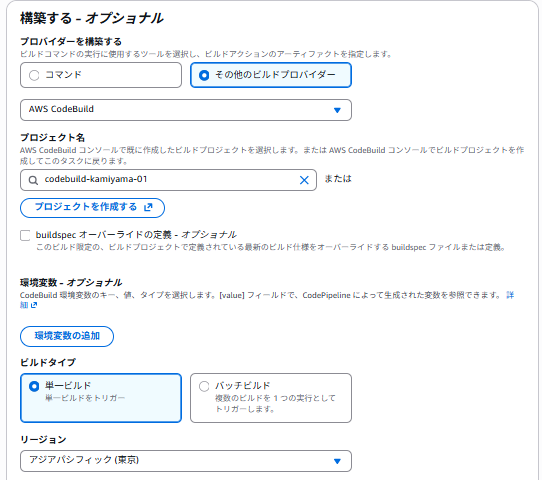The image size is (542, 480).
Task: Click the ビルドタイプ heading text
Action: point(48,362)
